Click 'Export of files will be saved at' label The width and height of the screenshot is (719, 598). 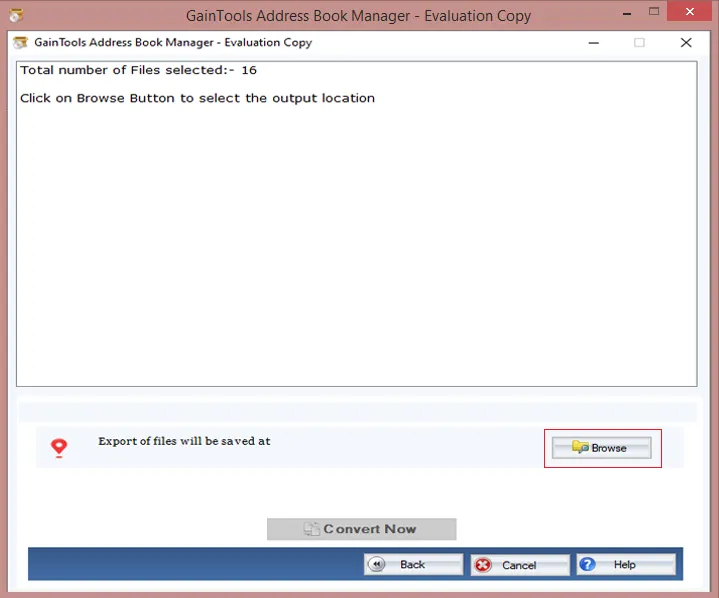pos(184,441)
